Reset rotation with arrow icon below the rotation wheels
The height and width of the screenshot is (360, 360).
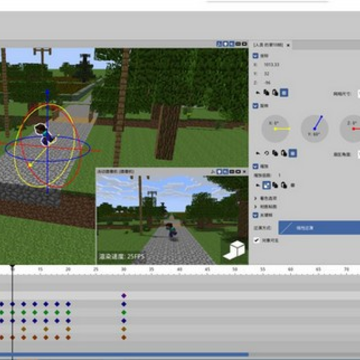pos(258,153)
